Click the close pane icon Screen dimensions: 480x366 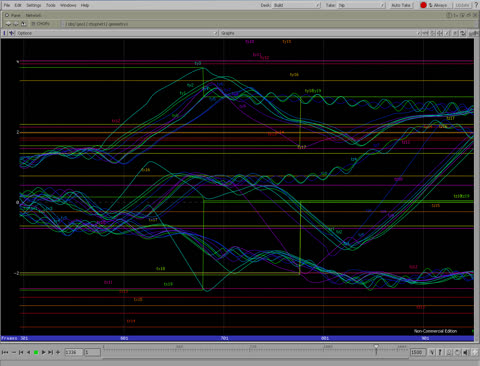point(475,15)
